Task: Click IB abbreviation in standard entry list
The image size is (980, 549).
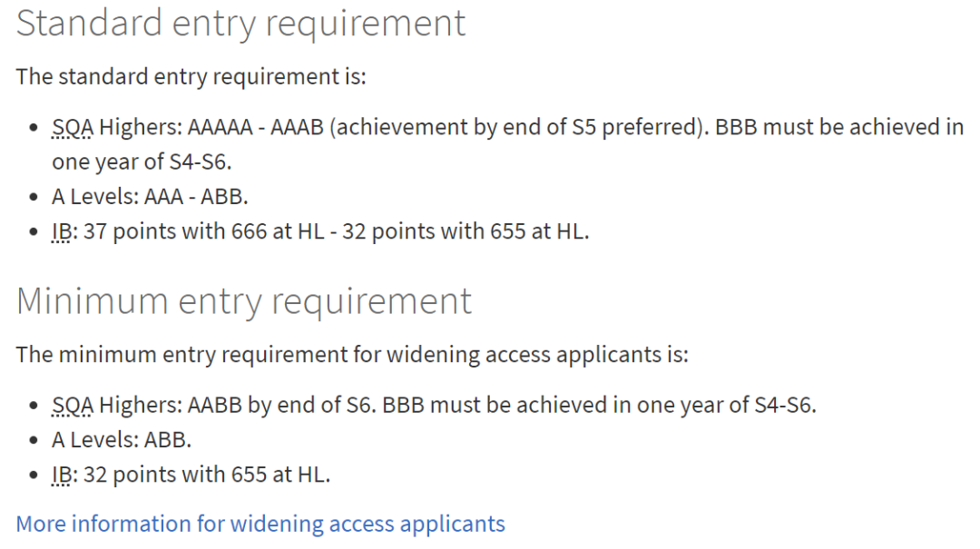Action: 62,231
